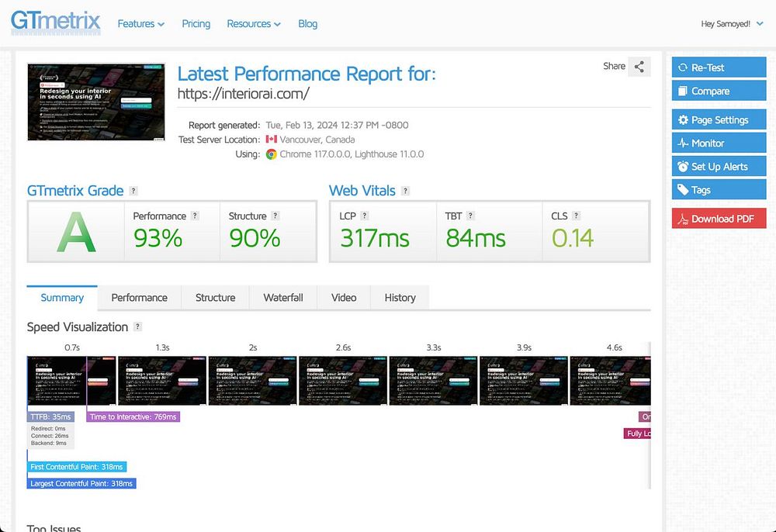Click the Tags label icon
This screenshot has height=532, width=776.
[x=683, y=190]
